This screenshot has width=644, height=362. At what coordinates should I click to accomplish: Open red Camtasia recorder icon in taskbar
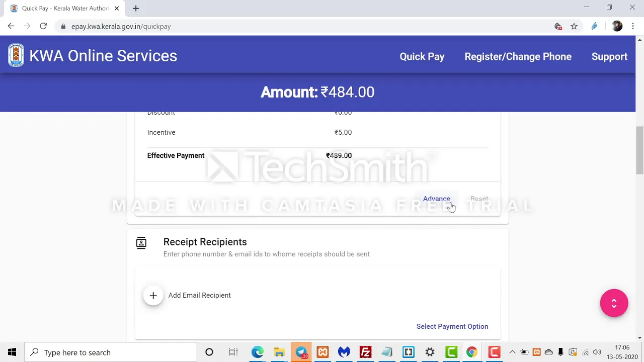[x=494, y=352]
